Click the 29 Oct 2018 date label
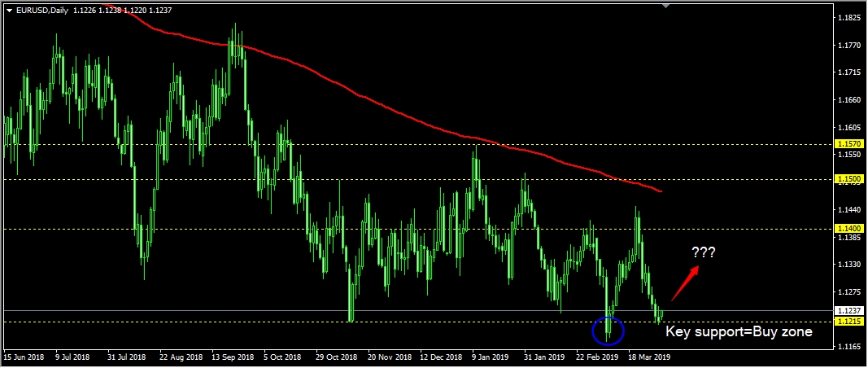868x368 pixels. 335,357
